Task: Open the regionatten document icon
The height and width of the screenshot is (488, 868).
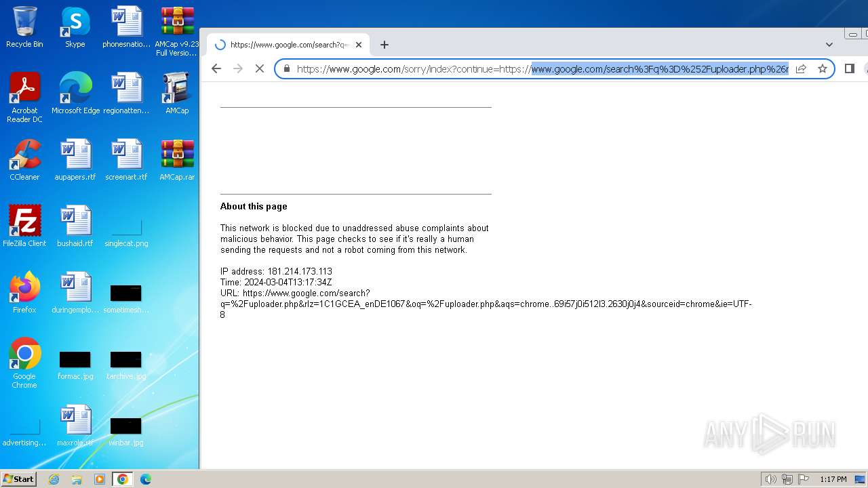Action: 126,94
